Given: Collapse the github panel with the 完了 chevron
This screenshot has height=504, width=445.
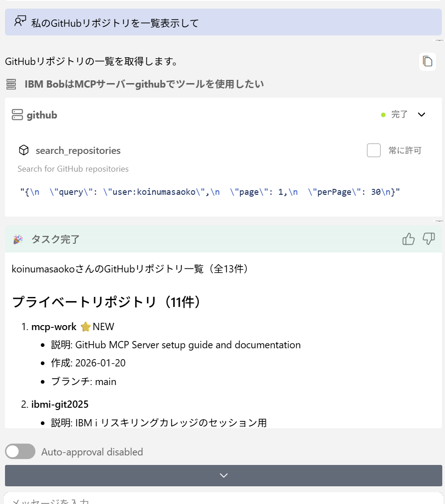Looking at the screenshot, I should pyautogui.click(x=421, y=114).
